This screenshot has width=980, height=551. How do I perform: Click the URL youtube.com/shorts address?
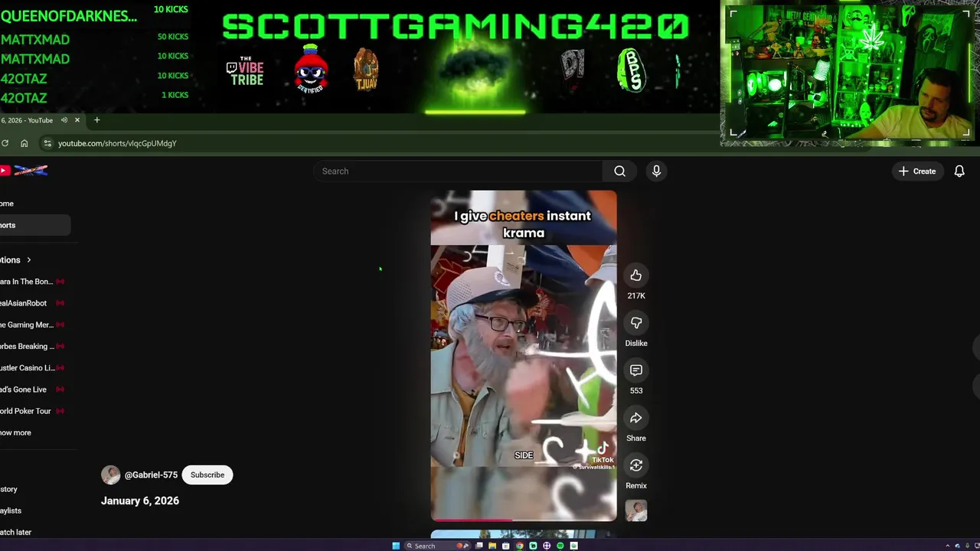click(117, 143)
